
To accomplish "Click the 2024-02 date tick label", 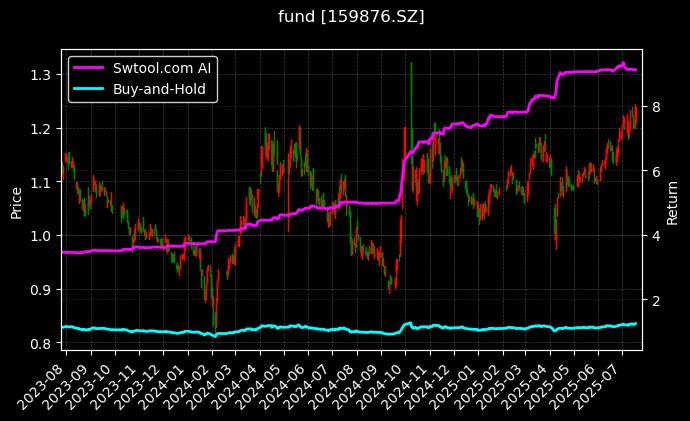I will point(188,382).
